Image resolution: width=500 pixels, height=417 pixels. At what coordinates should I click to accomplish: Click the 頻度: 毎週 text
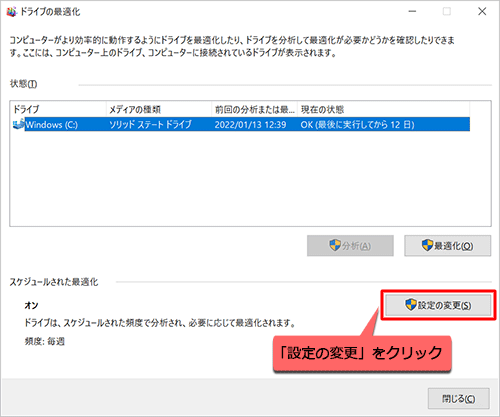click(x=45, y=341)
